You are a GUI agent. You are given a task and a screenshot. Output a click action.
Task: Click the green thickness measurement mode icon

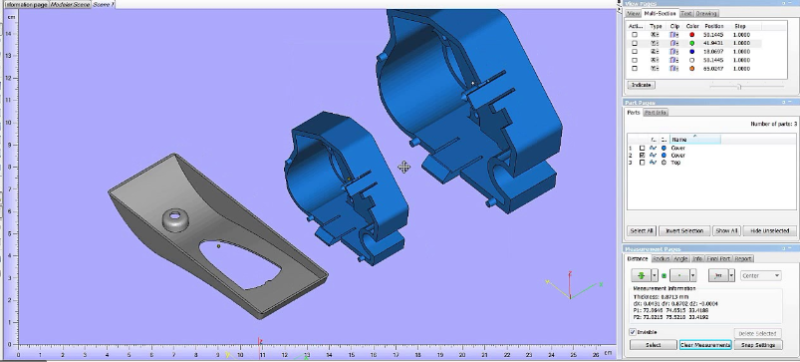point(641,275)
